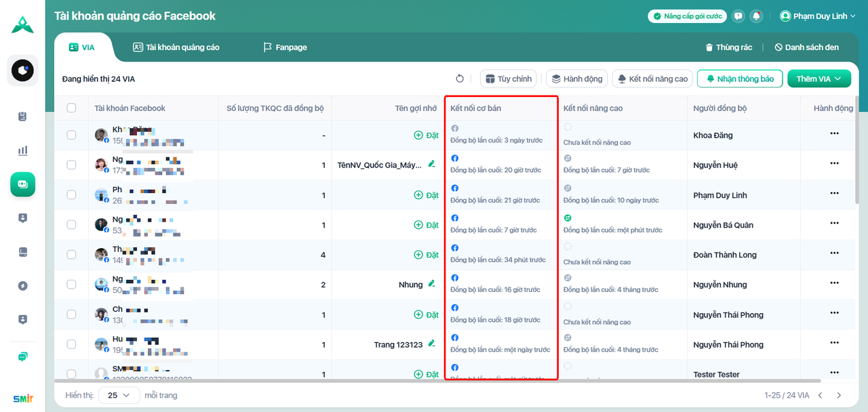Image resolution: width=868 pixels, height=412 pixels.
Task: Open three-dot actions for Khoa Đăng row
Action: (x=834, y=133)
